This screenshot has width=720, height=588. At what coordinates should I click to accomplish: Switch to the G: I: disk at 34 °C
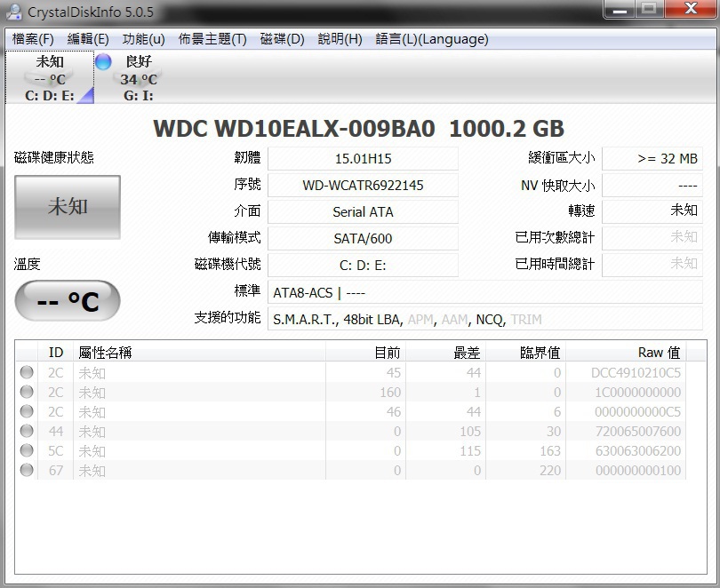click(139, 77)
